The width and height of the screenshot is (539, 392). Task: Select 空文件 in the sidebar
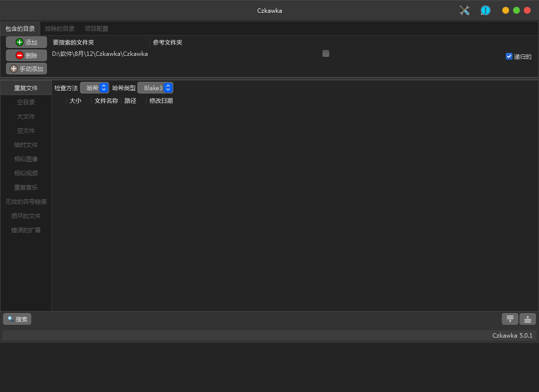coord(26,131)
